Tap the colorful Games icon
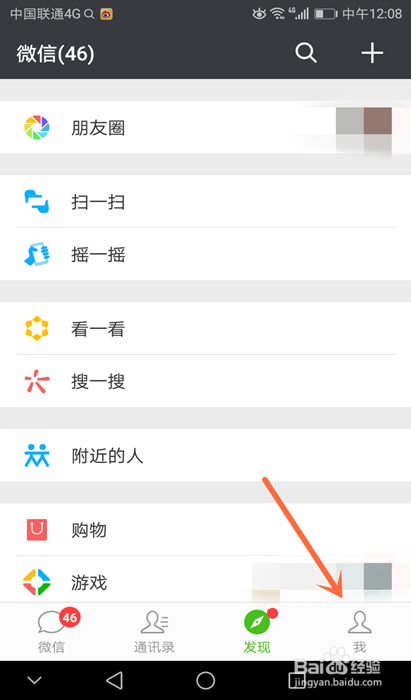Screen dimensions: 411x700 tap(37, 582)
